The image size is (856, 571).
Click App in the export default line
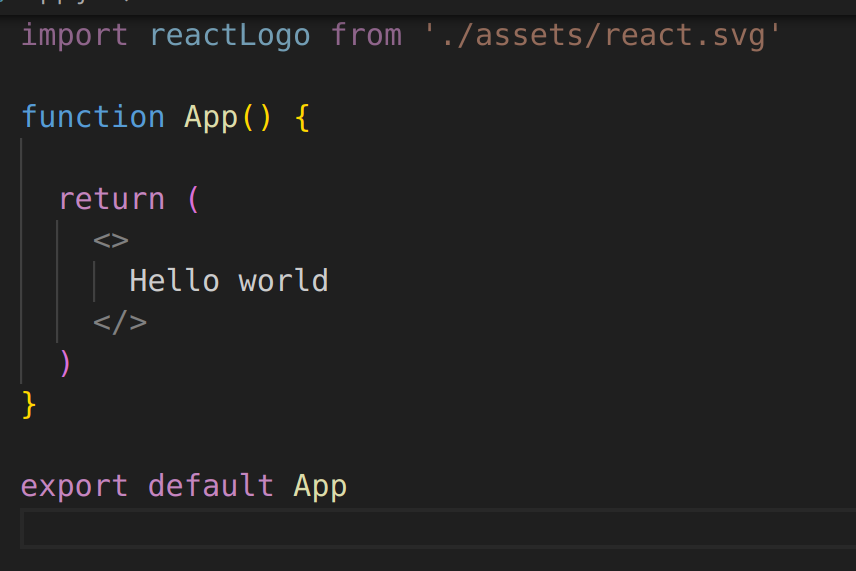tap(320, 486)
